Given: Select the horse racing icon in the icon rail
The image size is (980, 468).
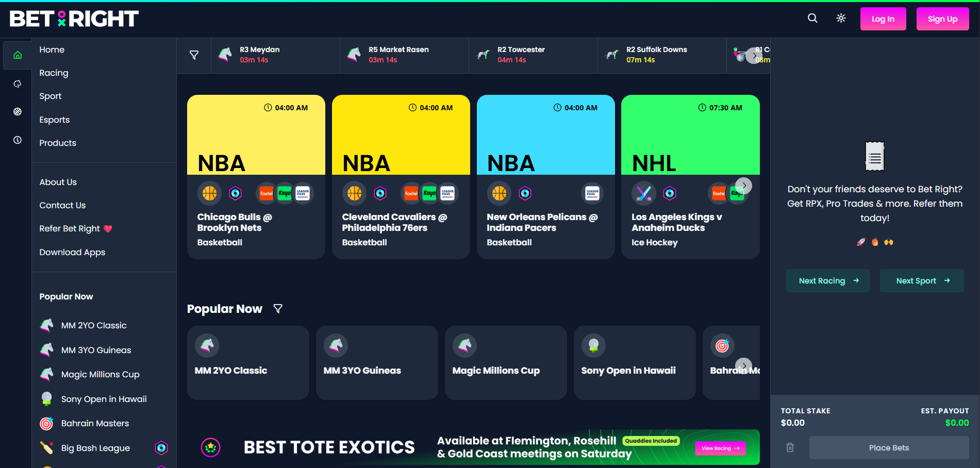Looking at the screenshot, I should click(x=18, y=83).
